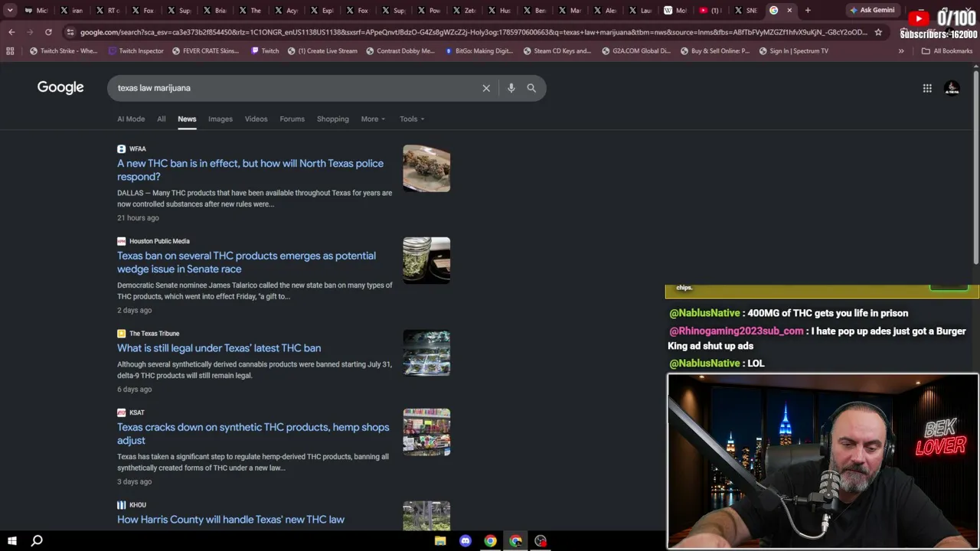Open 'What is still legal under Texas' article
This screenshot has width=980, height=551.
tap(219, 348)
